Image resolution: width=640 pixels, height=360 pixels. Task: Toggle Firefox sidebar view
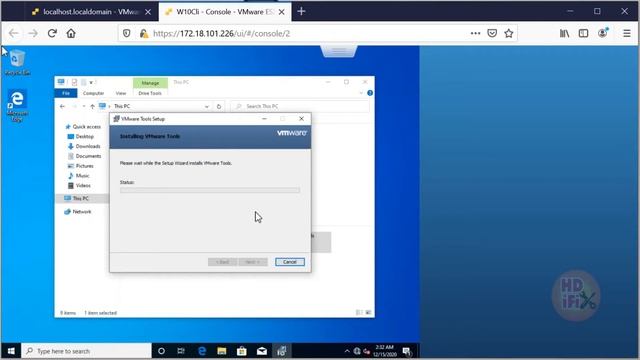(584, 33)
